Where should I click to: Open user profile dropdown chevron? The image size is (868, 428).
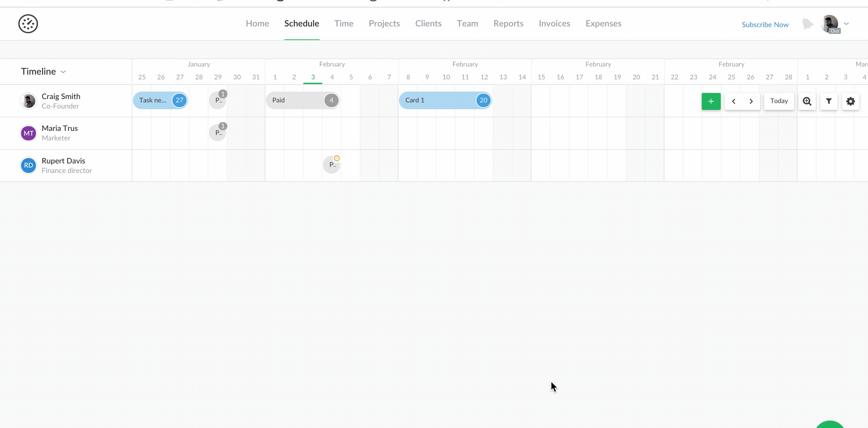point(846,24)
